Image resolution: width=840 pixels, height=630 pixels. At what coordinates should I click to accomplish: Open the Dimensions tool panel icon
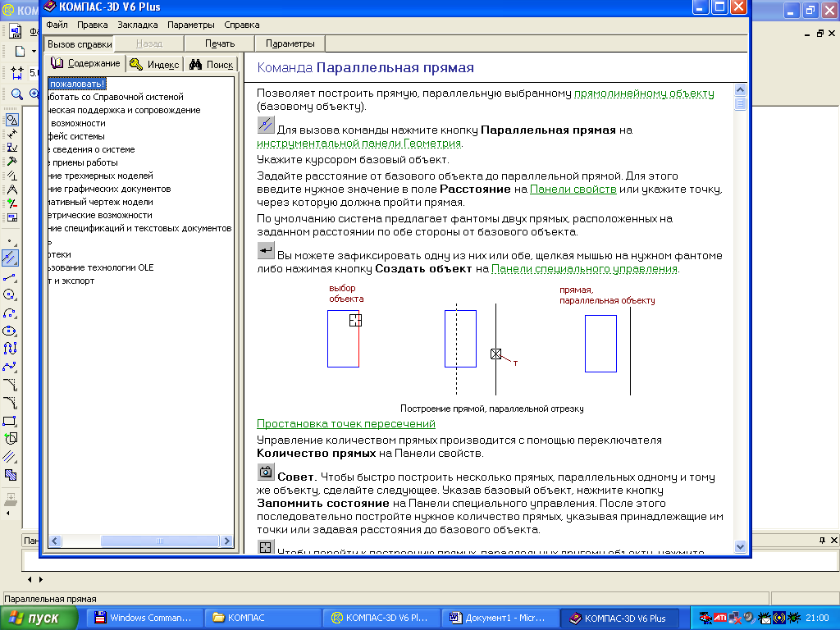(x=11, y=134)
